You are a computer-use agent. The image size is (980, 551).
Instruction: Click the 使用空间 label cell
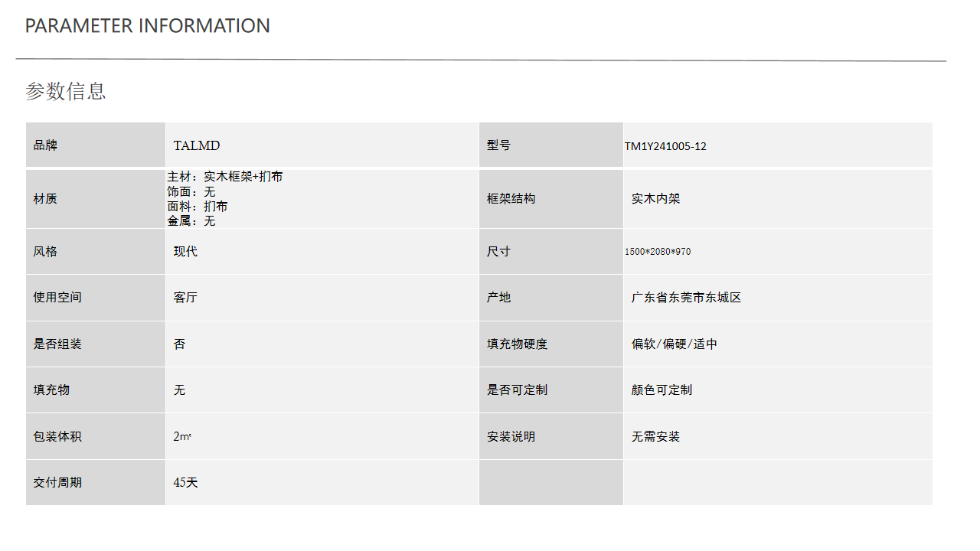click(x=96, y=298)
